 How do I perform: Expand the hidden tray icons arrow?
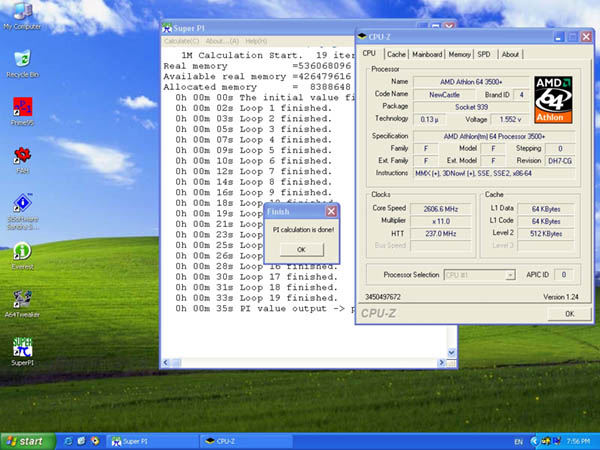[x=534, y=442]
